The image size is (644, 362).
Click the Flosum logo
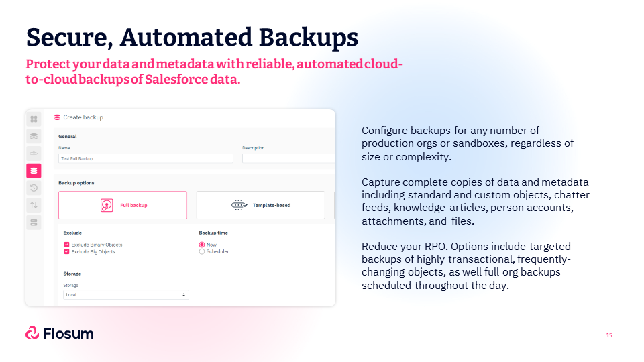[x=60, y=333]
